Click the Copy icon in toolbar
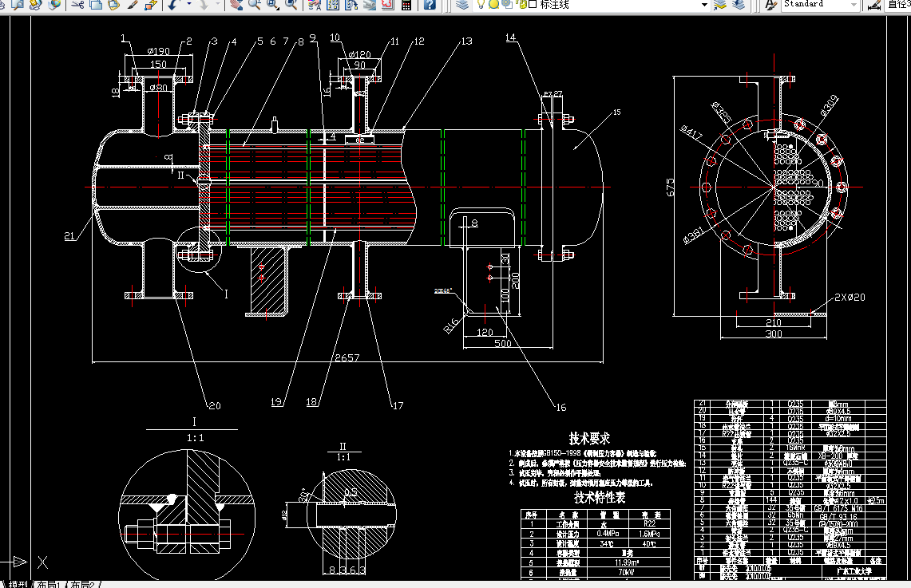The height and width of the screenshot is (588, 911). [96, 5]
